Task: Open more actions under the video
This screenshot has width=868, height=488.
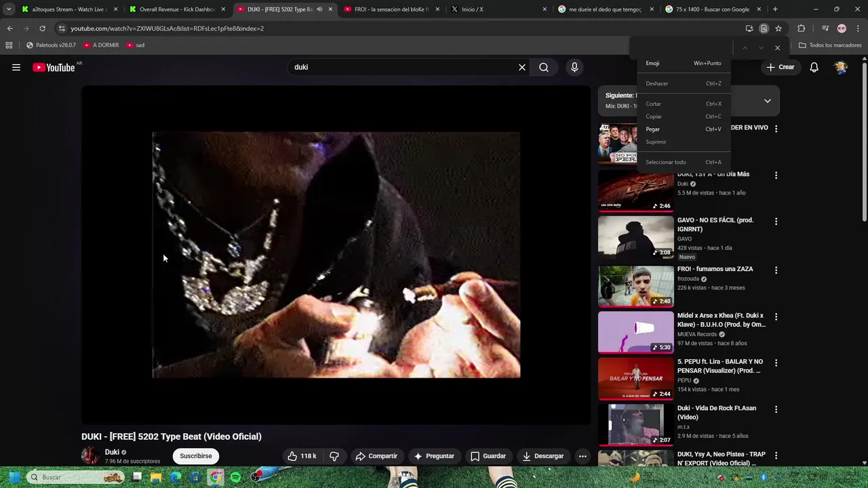Action: point(583,456)
